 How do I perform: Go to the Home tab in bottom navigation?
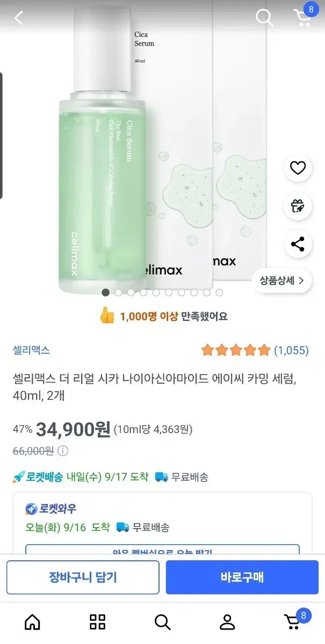click(32, 621)
